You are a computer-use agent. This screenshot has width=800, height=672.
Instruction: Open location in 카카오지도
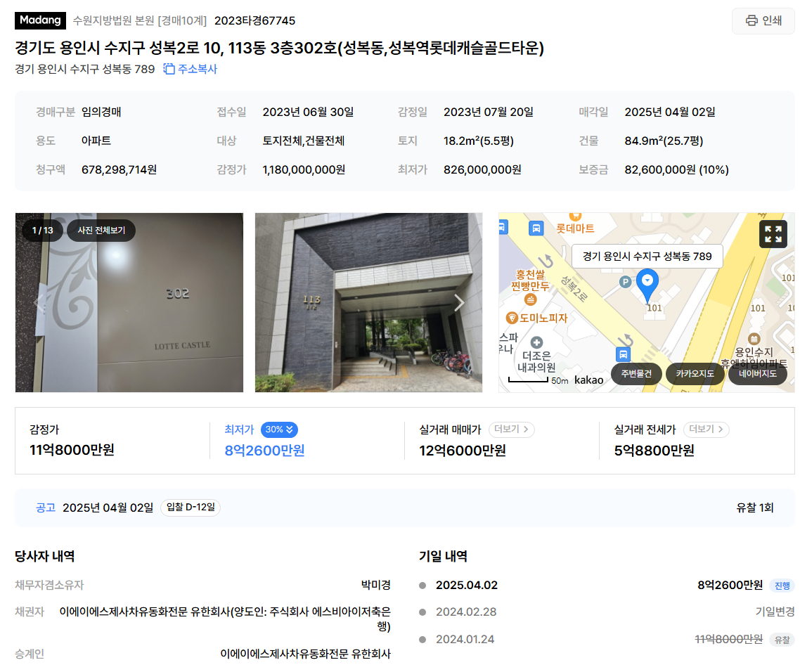point(695,373)
